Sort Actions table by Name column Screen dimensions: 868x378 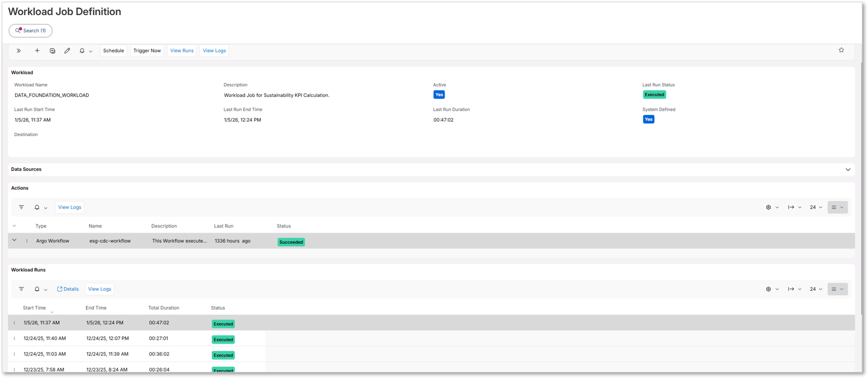95,226
